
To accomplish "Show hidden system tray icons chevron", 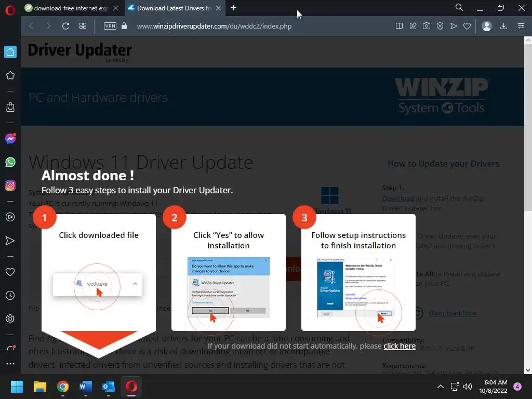I will (441, 387).
